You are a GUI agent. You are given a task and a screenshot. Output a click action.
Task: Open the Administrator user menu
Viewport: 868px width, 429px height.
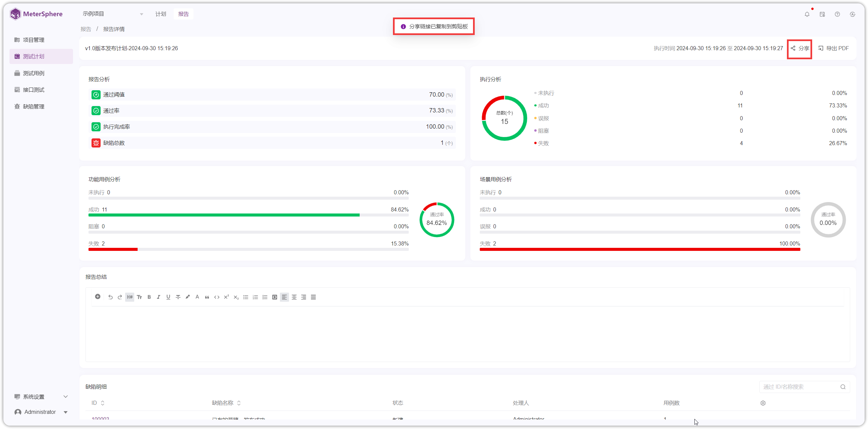coord(41,412)
